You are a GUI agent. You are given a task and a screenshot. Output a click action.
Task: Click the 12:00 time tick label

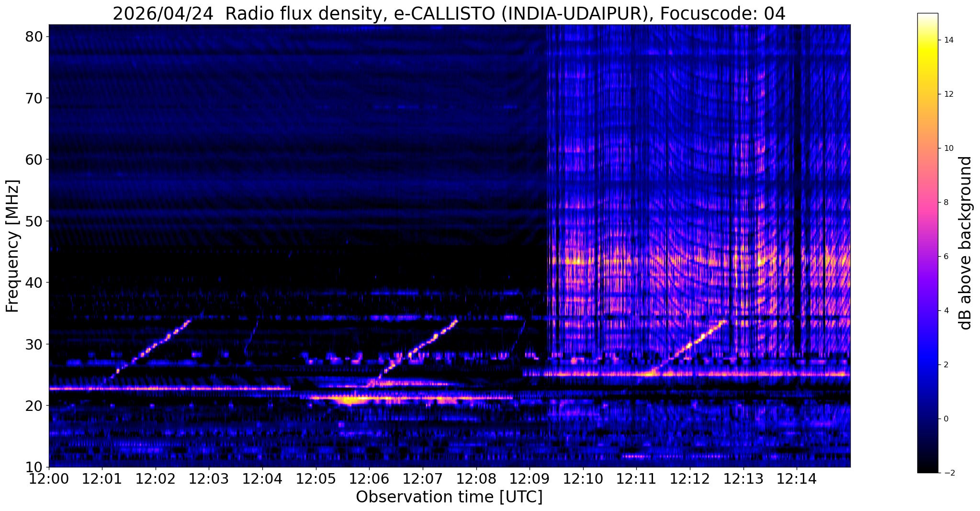[49, 478]
